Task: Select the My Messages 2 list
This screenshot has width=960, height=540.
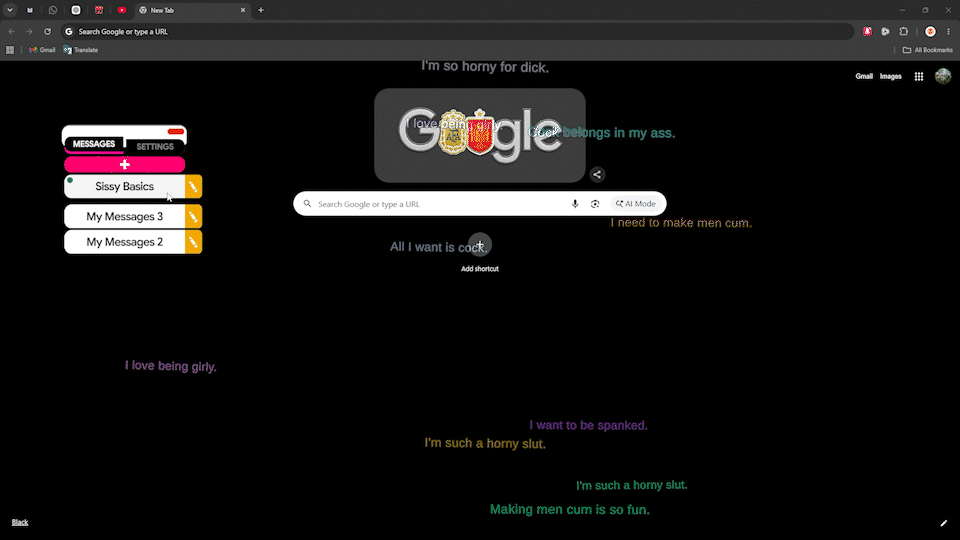Action: click(x=124, y=242)
